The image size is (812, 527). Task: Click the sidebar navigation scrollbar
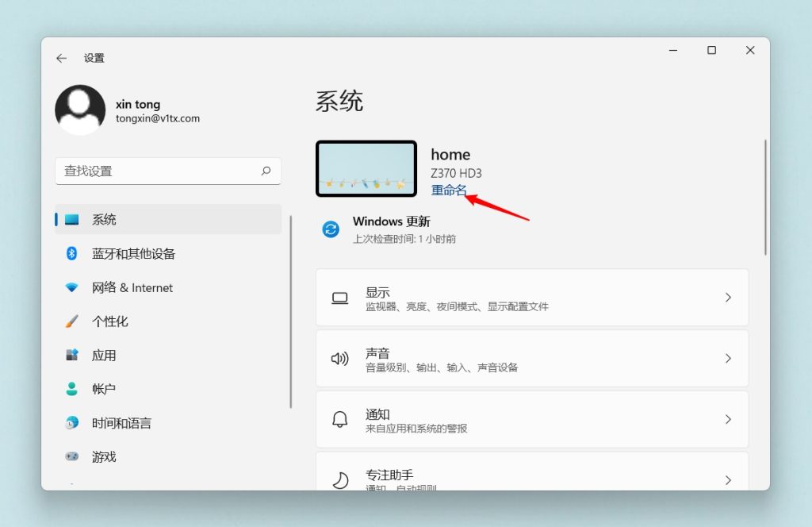coord(291,311)
